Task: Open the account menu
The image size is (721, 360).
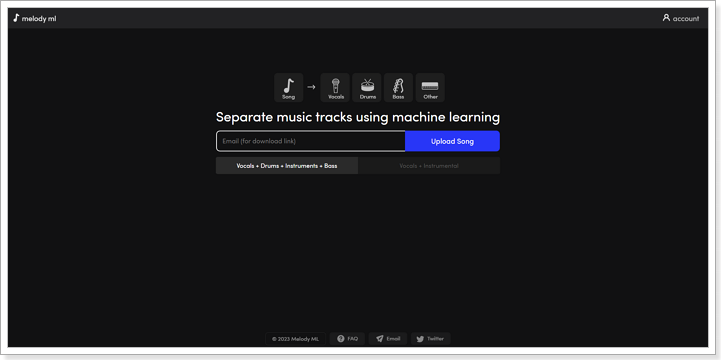Action: [x=681, y=18]
